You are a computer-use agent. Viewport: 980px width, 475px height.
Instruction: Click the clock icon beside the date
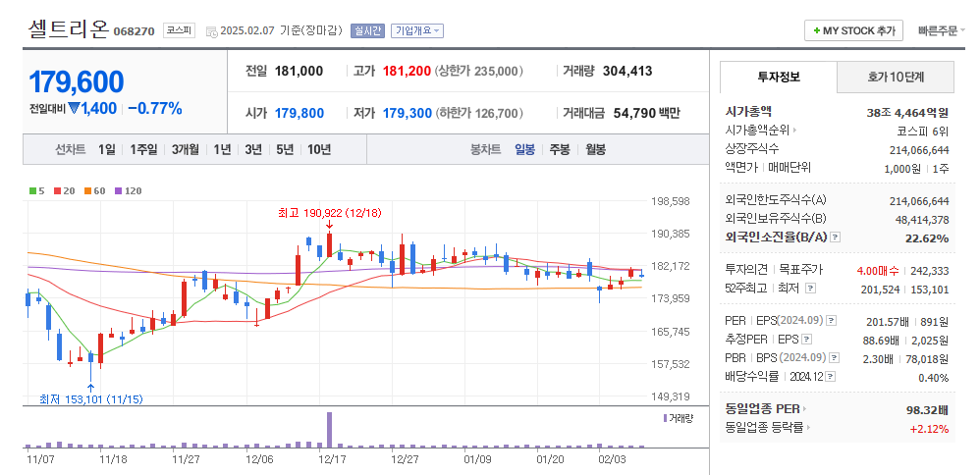pos(212,31)
